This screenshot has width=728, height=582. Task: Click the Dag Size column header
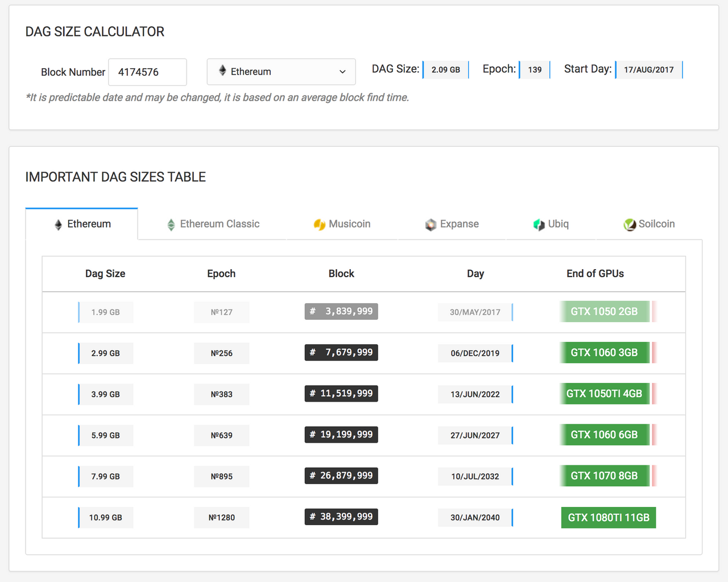[105, 274]
